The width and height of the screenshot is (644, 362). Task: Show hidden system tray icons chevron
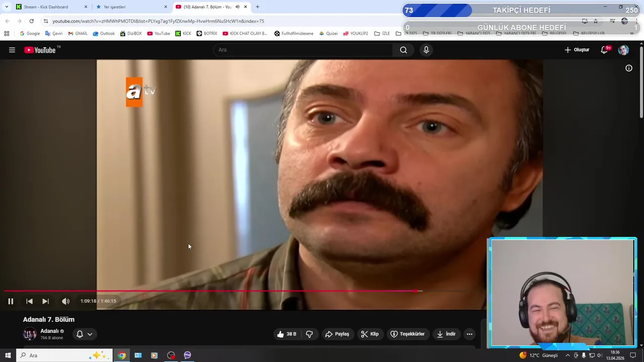click(568, 355)
